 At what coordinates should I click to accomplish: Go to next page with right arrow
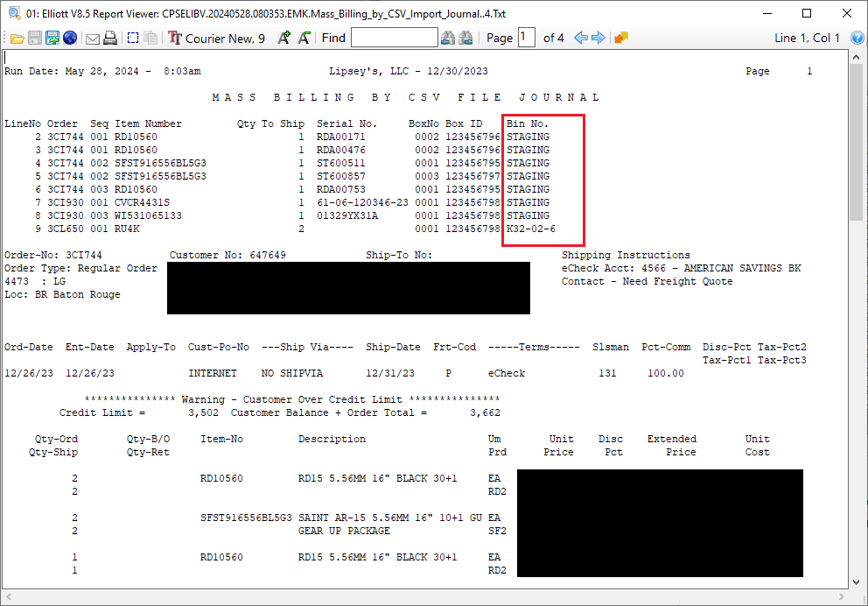click(x=598, y=39)
